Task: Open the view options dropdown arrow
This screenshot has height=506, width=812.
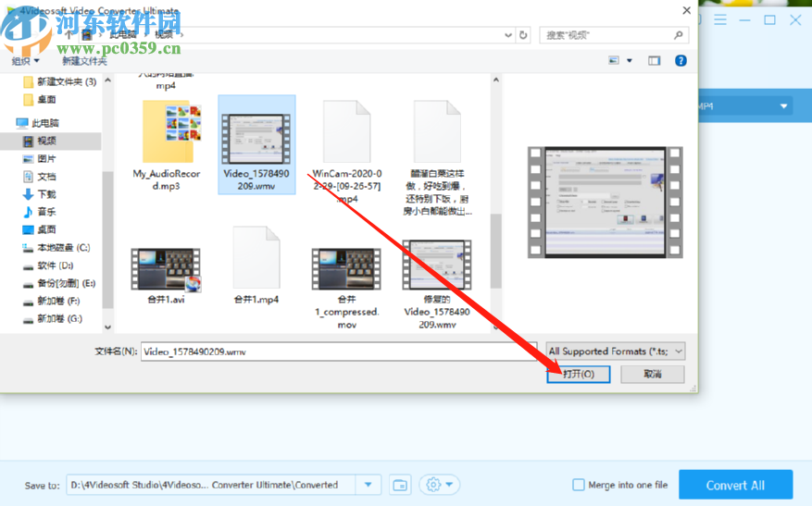Action: click(630, 60)
